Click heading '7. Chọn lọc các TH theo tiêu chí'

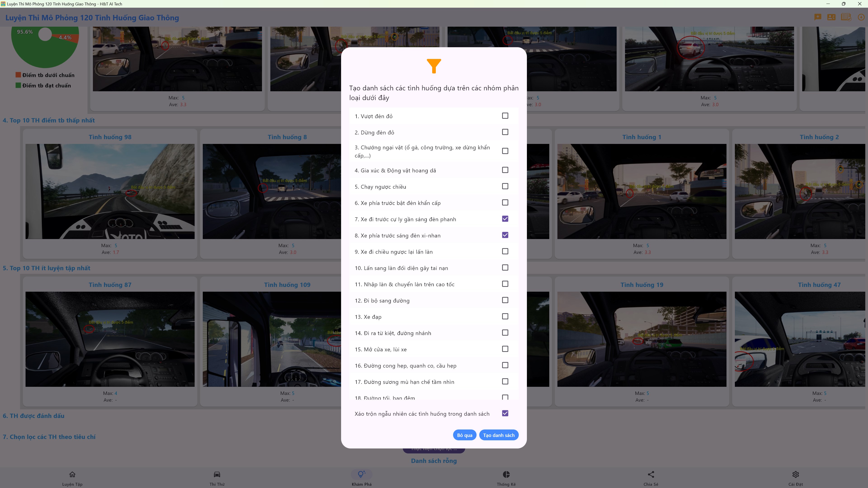pos(49,437)
